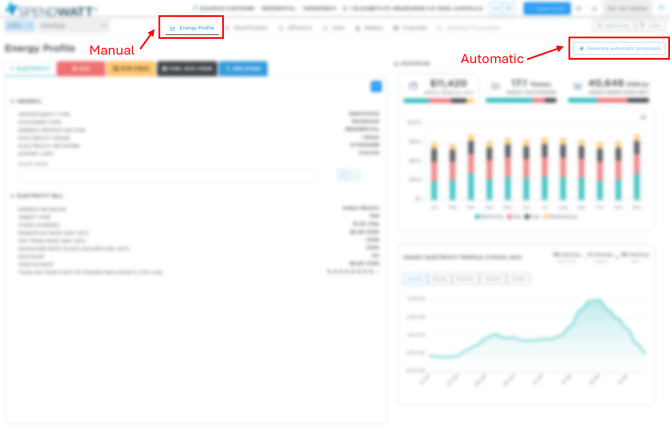This screenshot has height=433, width=670.
Task: Toggle the Electricity series in chart legend
Action: tap(490, 216)
